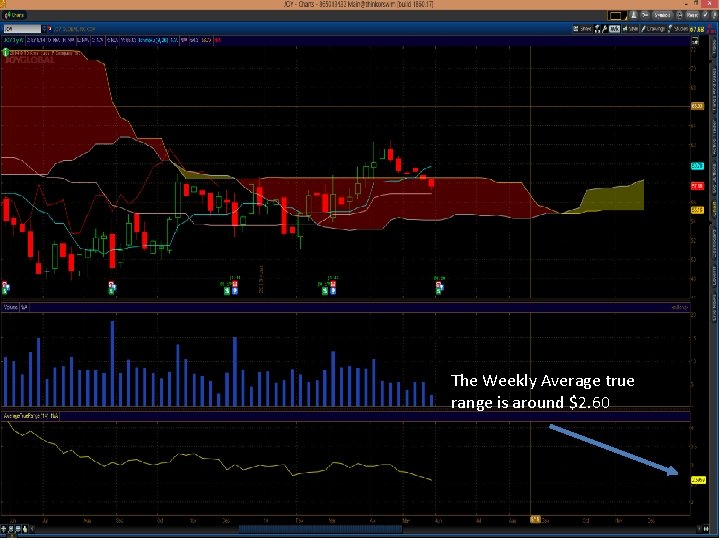Open the Style menu

[x=630, y=29]
